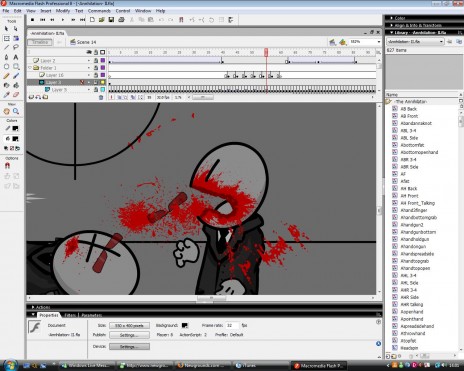The image size is (464, 371).
Task: Select the Text tool
Action: [16, 57]
